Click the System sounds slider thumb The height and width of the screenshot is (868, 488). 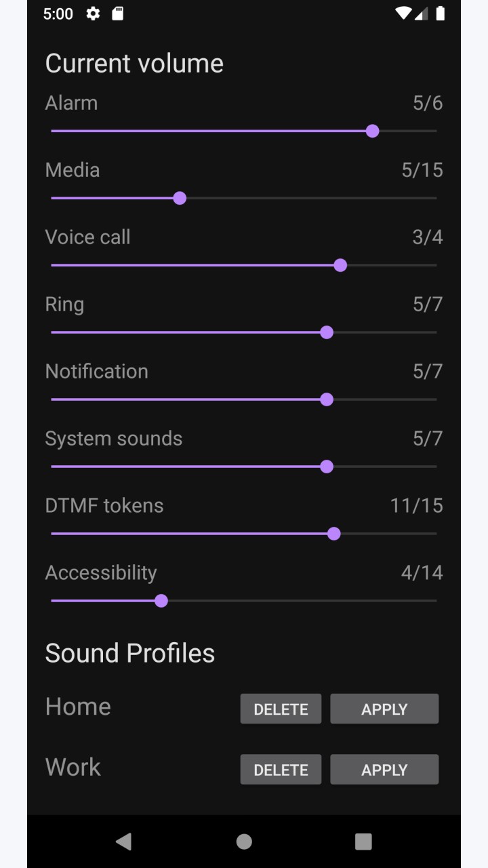point(327,467)
